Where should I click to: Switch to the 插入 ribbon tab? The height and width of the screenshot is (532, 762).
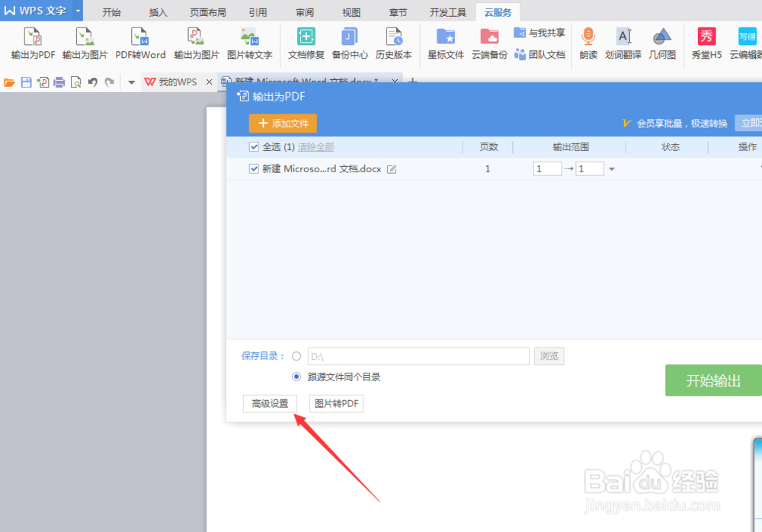158,13
